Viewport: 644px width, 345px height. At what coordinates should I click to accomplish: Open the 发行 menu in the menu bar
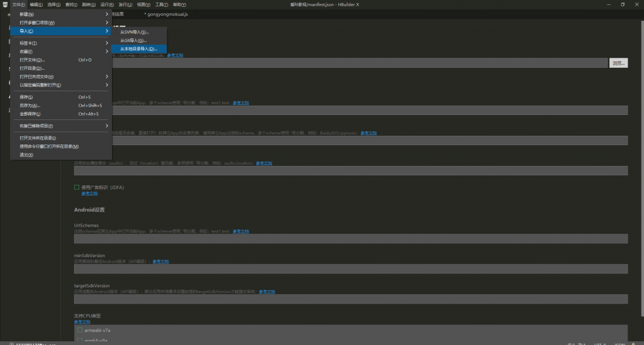point(125,4)
